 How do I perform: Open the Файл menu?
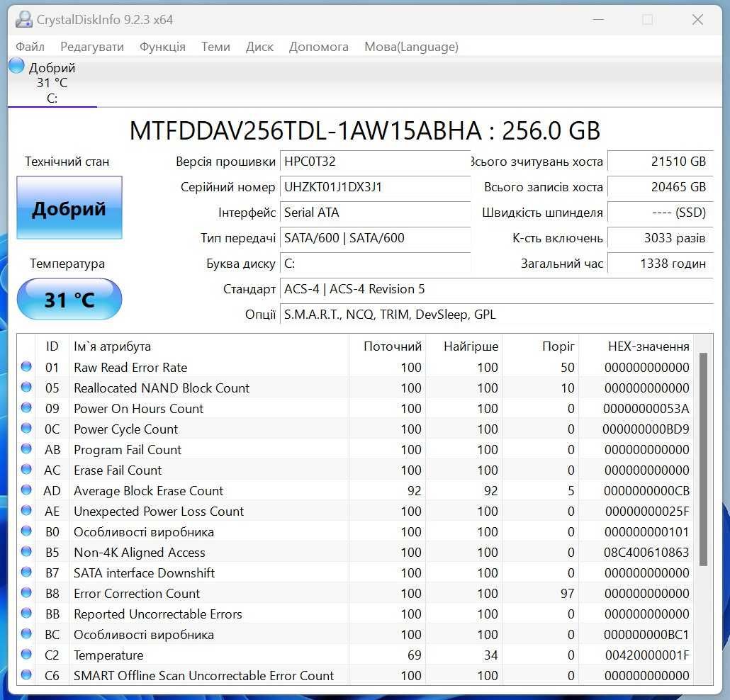click(x=30, y=47)
